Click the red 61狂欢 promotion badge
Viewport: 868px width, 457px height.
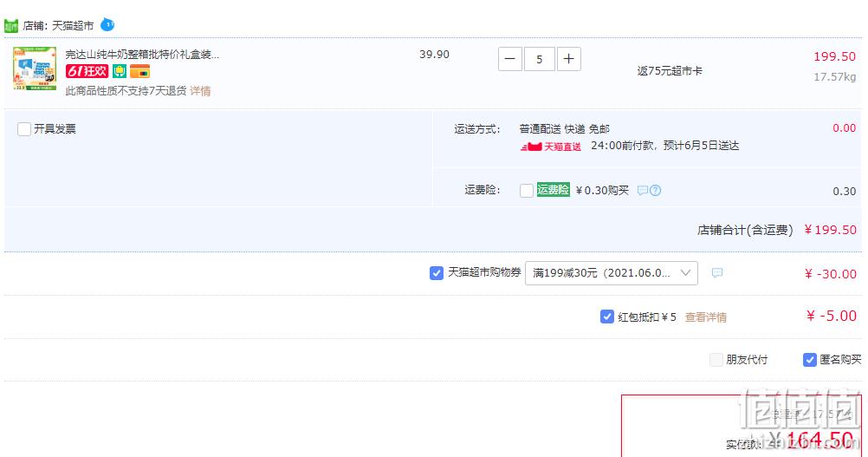tap(87, 71)
